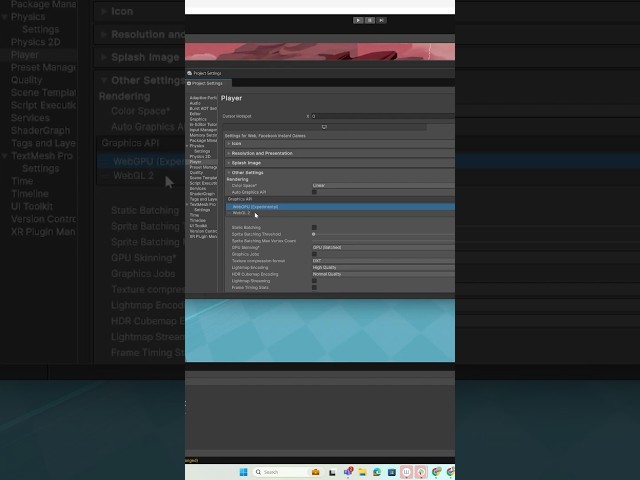Open In-Editor Tutorials in the sidebar
Screen dimensions: 640x480
203,124
